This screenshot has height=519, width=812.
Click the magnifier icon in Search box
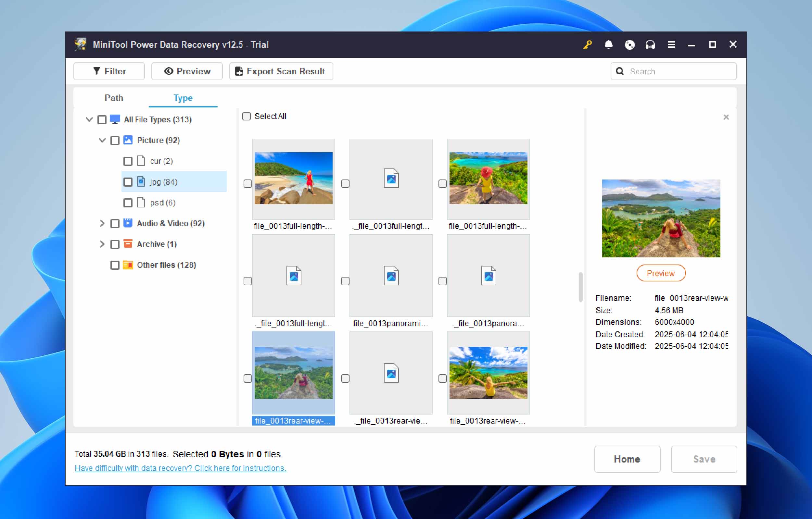tap(619, 71)
